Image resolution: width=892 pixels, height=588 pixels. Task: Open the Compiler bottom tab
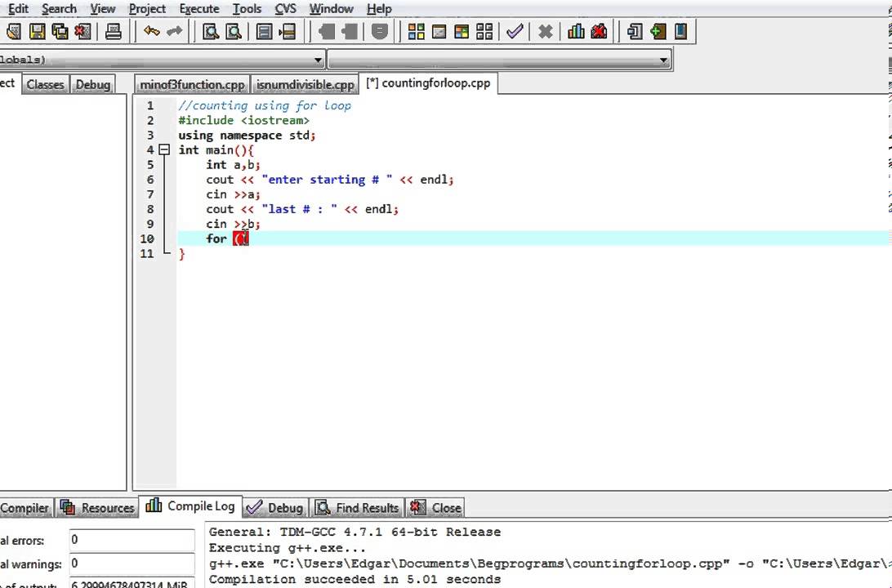click(25, 508)
